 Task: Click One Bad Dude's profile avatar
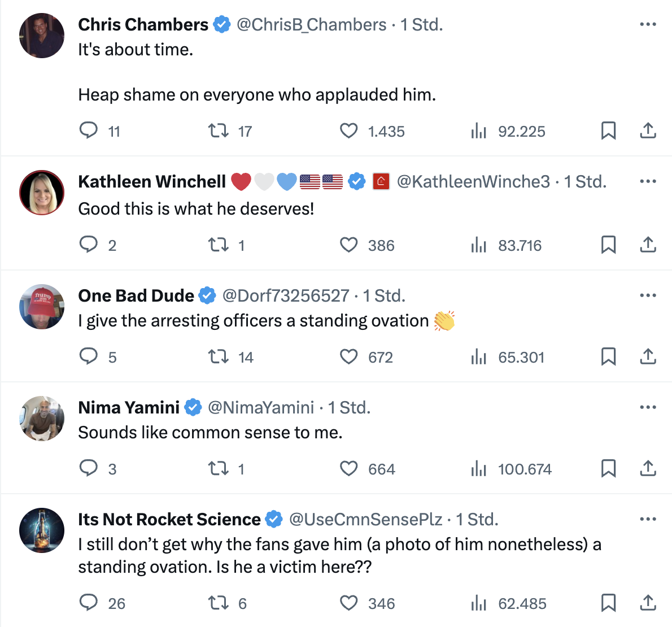click(42, 306)
